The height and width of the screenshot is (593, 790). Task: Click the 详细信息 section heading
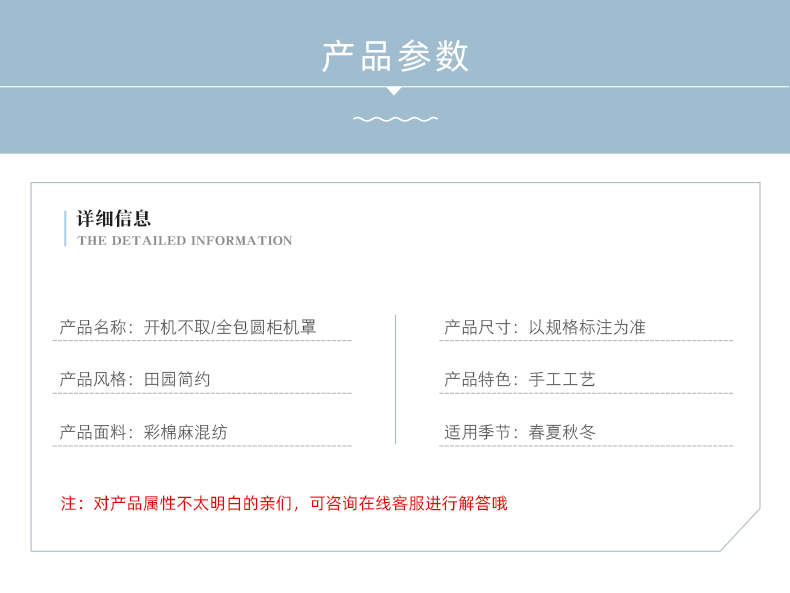point(114,219)
